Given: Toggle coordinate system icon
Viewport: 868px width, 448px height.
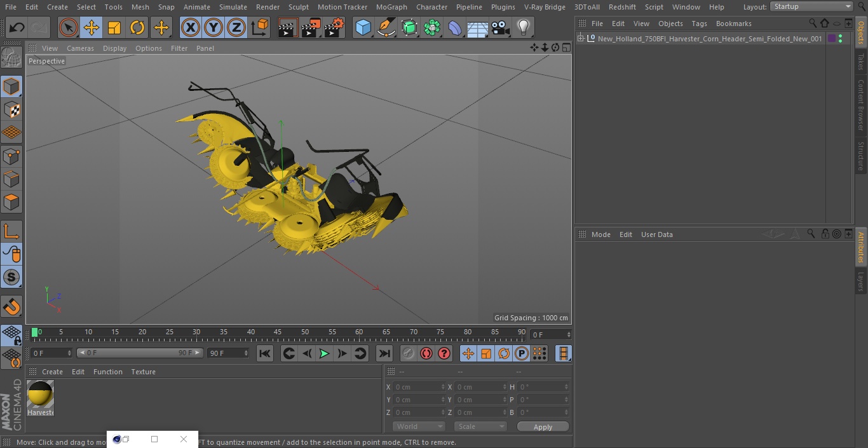Looking at the screenshot, I should coord(260,28).
